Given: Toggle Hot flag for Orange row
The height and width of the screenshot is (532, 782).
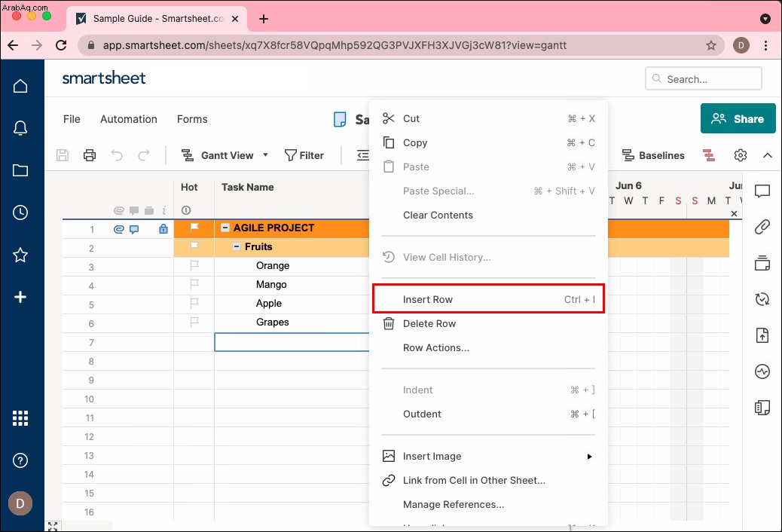Looking at the screenshot, I should coord(194,265).
